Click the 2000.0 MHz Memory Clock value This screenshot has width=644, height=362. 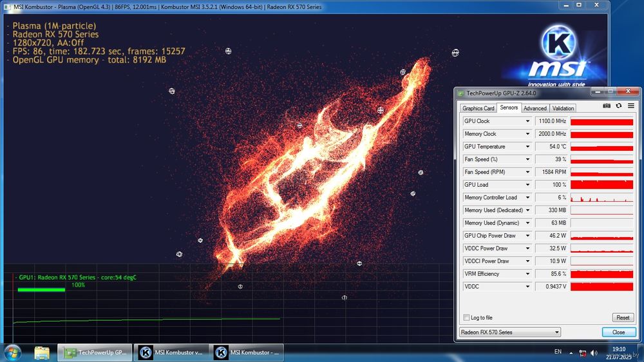(x=552, y=134)
